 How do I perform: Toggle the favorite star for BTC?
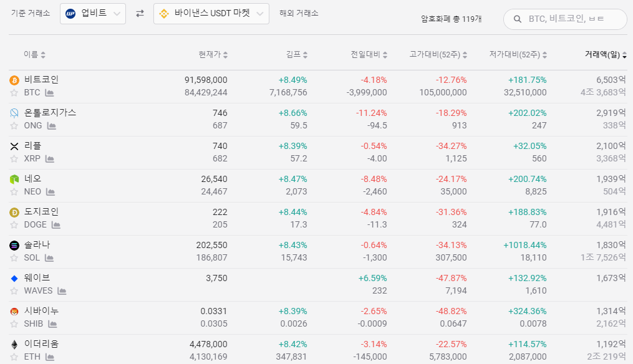point(14,93)
